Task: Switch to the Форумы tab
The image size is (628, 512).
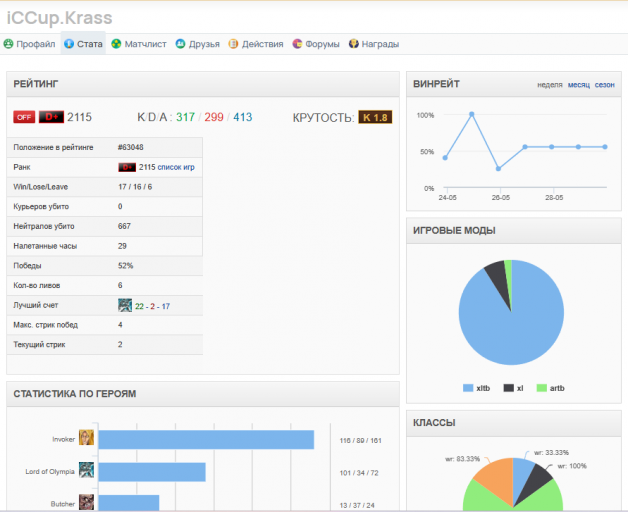Action: pos(316,44)
